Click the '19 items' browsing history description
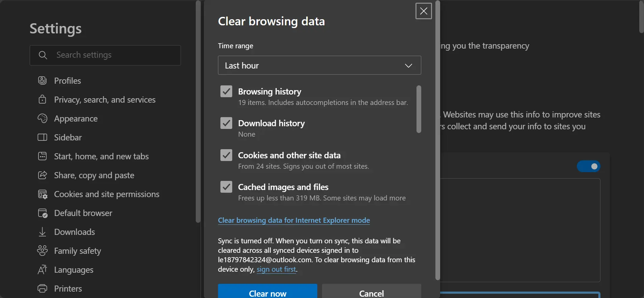The width and height of the screenshot is (644, 298). [x=323, y=102]
